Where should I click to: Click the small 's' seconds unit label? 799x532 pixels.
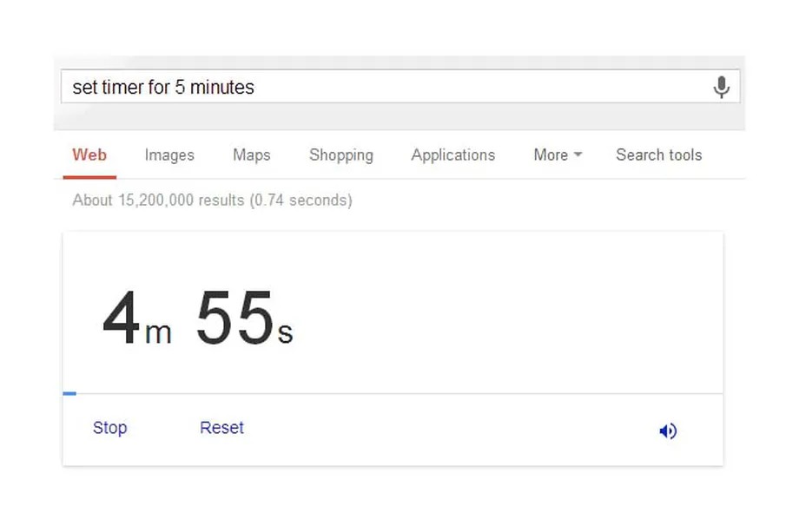(x=286, y=334)
